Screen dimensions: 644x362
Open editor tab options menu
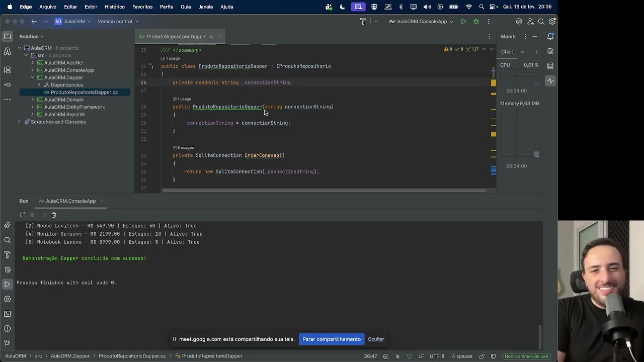point(489,37)
